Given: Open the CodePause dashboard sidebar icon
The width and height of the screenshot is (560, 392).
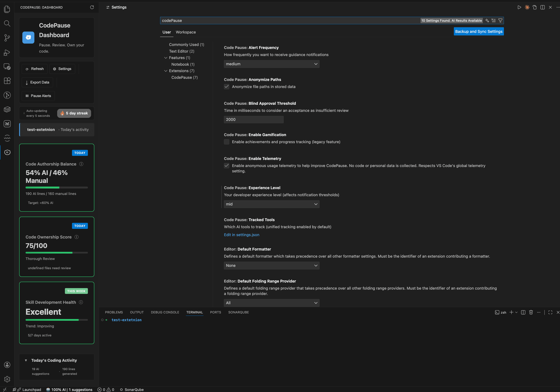Looking at the screenshot, I should (x=7, y=152).
